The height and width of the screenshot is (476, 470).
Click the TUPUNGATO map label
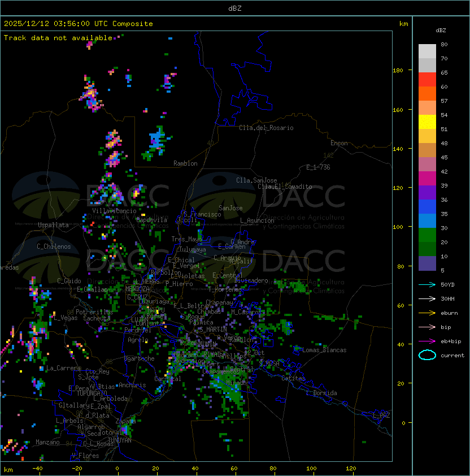(x=92, y=393)
